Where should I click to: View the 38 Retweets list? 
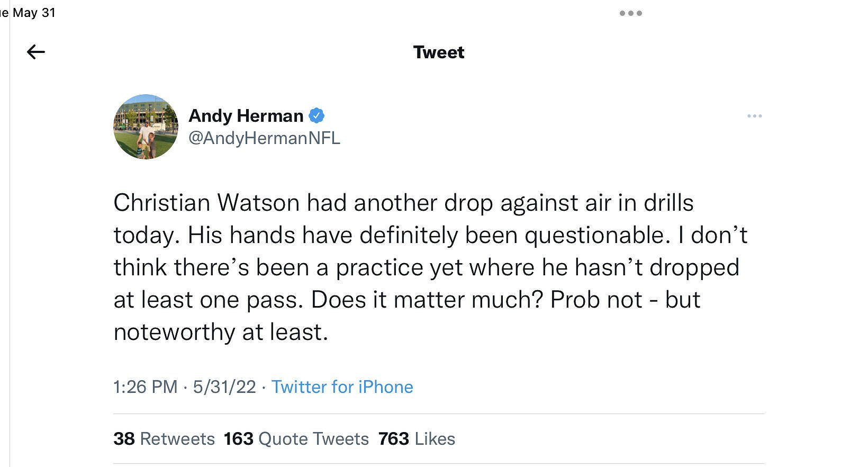coord(164,439)
